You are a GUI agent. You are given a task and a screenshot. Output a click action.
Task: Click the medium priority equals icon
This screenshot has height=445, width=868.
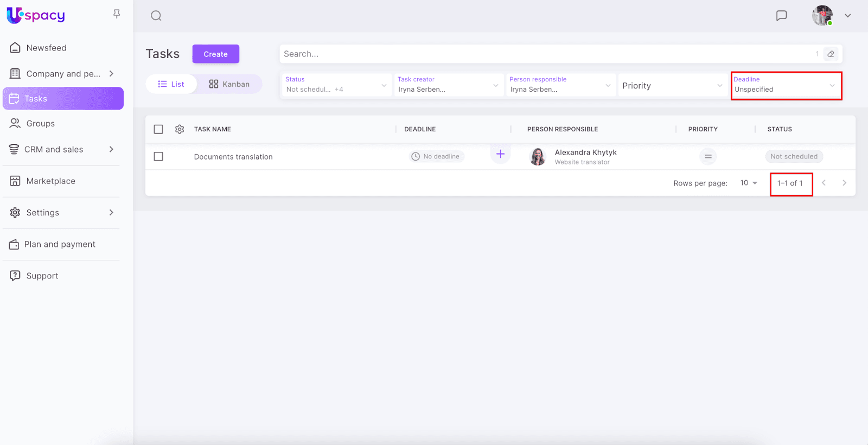coord(708,156)
